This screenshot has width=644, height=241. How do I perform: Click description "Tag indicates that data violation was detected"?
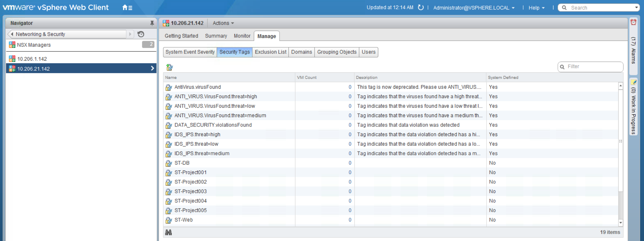(408, 125)
